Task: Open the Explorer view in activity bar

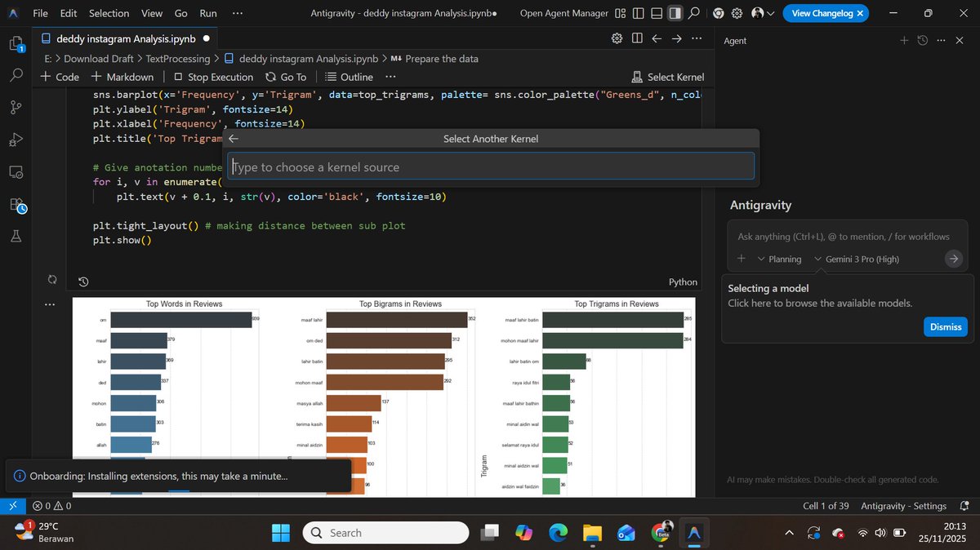Action: 16,42
